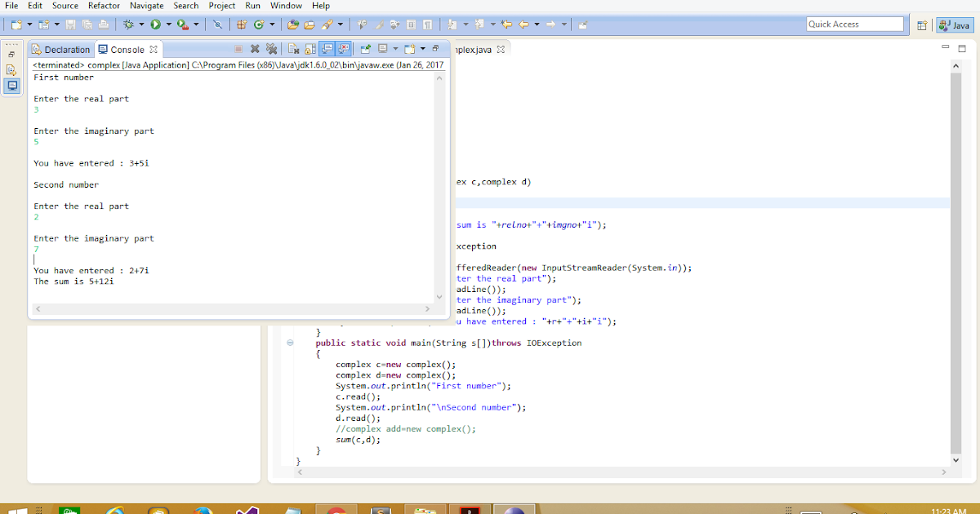Remove all terminated launches from Console
This screenshot has width=980, height=514.
click(x=273, y=49)
